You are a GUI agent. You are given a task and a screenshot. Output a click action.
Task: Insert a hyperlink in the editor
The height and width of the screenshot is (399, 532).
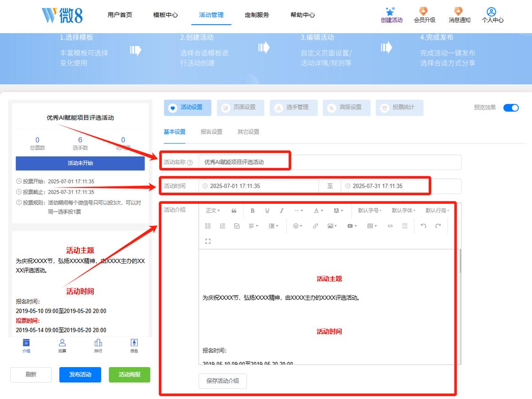click(315, 226)
